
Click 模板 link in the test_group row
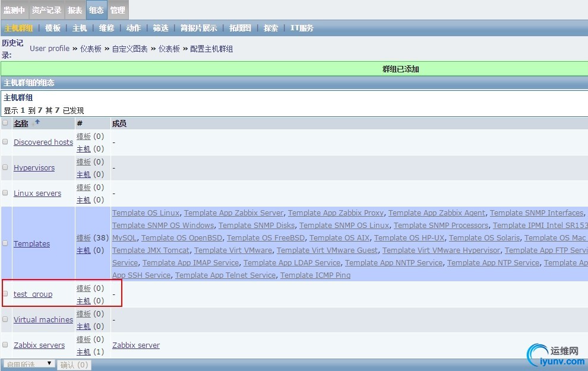coord(84,288)
